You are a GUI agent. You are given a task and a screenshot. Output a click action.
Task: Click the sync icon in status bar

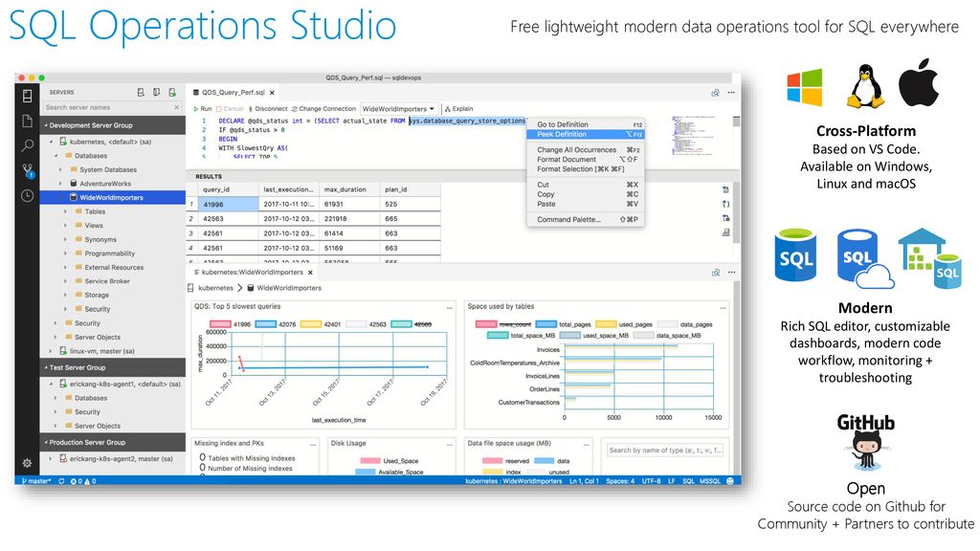pos(61,481)
